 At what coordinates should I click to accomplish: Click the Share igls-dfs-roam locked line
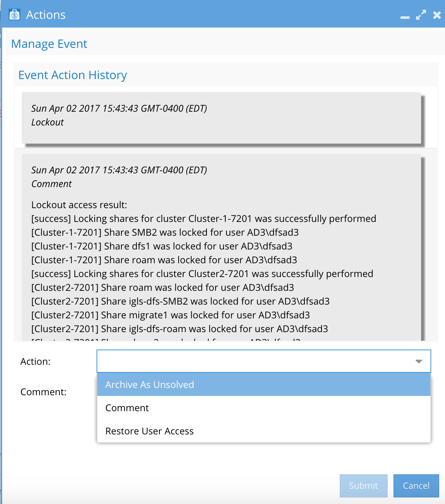pos(180,329)
